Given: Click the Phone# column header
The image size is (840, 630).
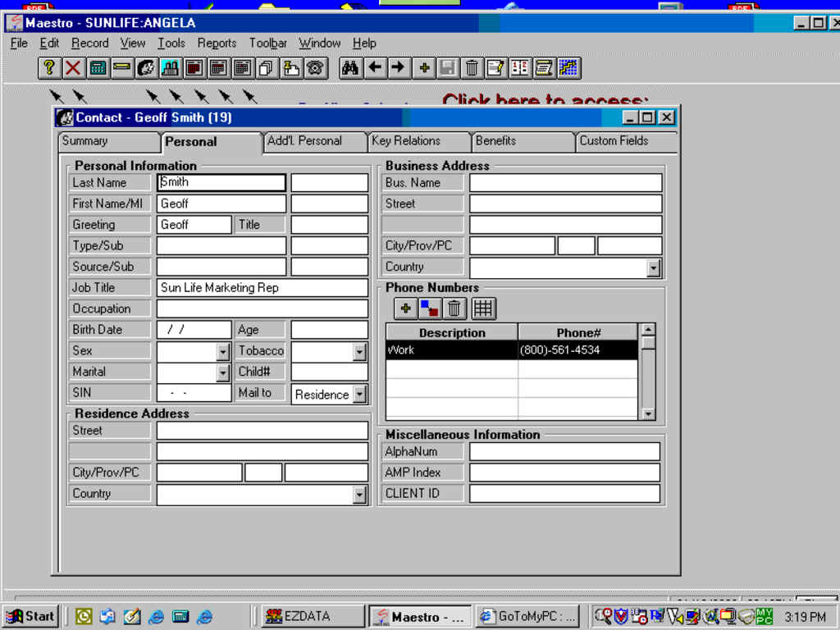Looking at the screenshot, I should (578, 333).
